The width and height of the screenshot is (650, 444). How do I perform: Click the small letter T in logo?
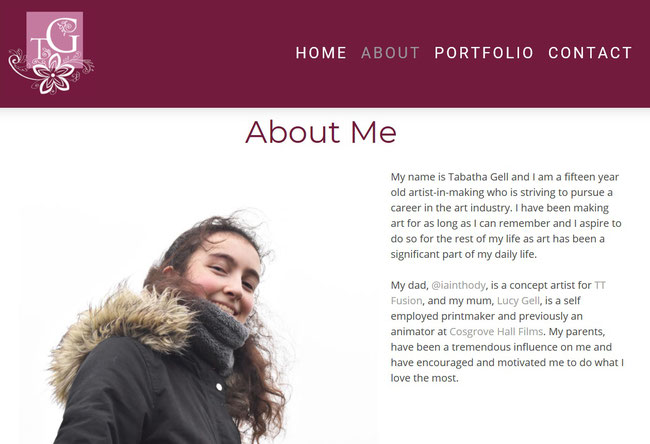[x=37, y=48]
